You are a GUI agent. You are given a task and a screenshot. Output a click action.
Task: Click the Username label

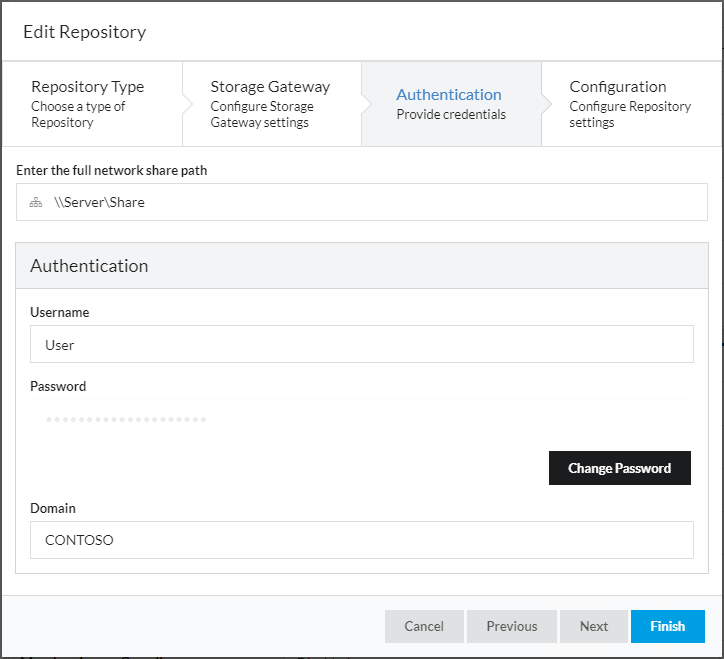[x=59, y=312]
